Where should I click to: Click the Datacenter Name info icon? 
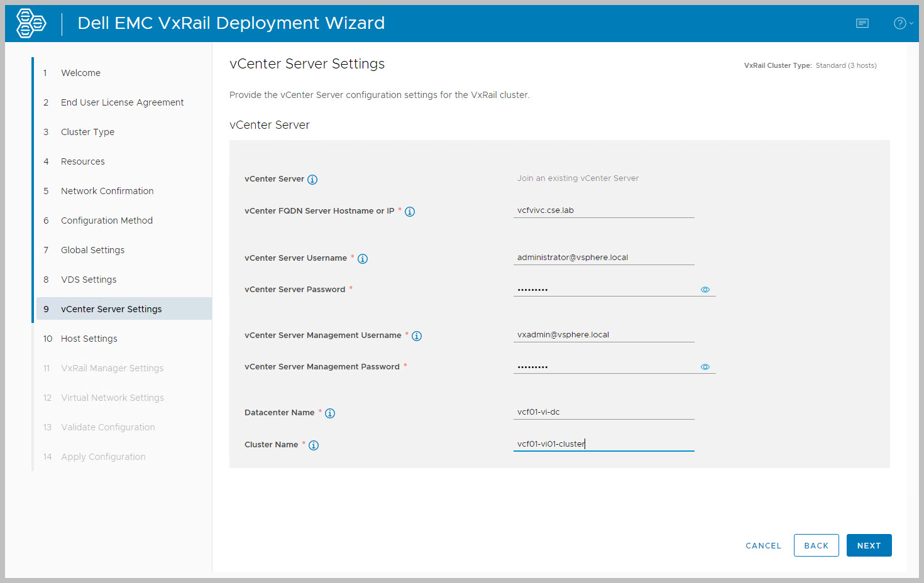[330, 413]
